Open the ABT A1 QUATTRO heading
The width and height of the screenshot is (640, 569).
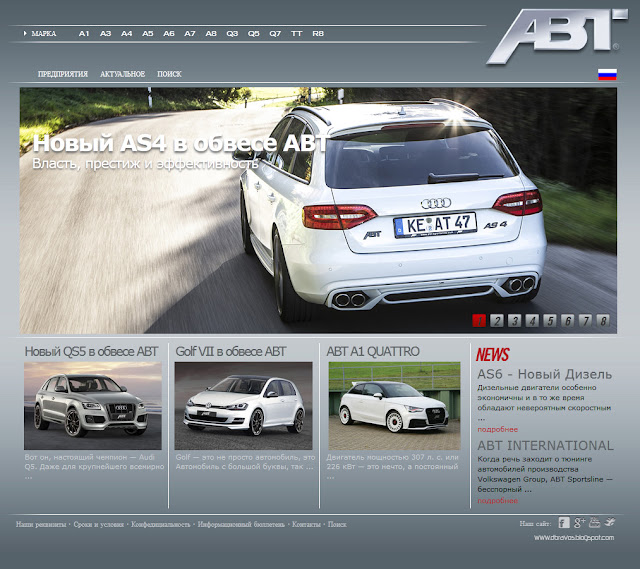[x=373, y=351]
